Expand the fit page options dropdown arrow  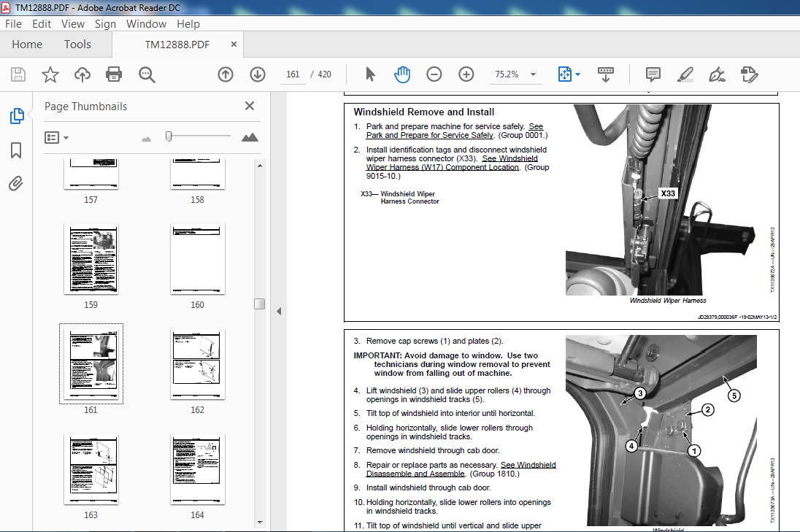577,74
